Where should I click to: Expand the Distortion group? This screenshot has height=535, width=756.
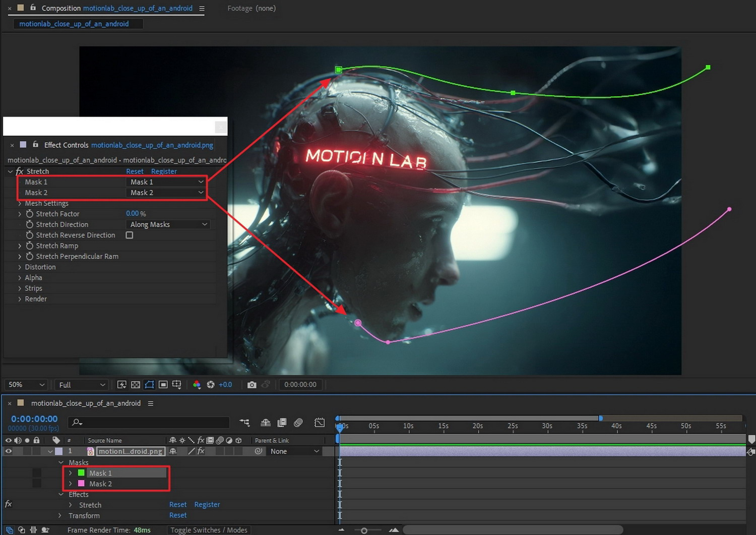pos(20,267)
